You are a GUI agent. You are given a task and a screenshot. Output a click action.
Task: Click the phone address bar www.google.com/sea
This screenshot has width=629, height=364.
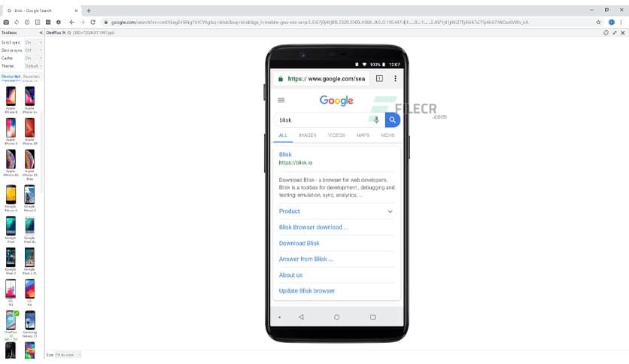[323, 78]
